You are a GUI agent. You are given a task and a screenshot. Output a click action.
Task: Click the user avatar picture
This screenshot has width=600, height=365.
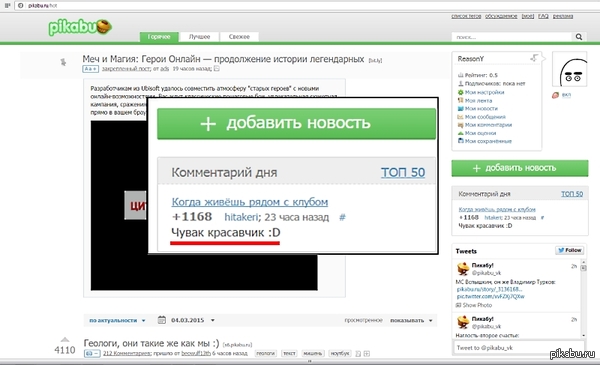tap(569, 69)
